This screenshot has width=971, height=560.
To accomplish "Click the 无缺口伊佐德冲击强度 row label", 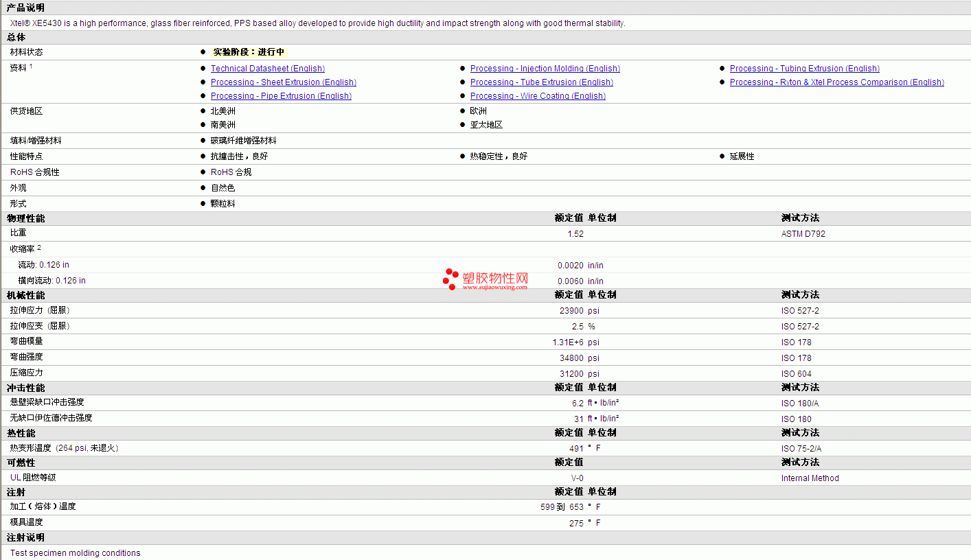I will pos(52,418).
